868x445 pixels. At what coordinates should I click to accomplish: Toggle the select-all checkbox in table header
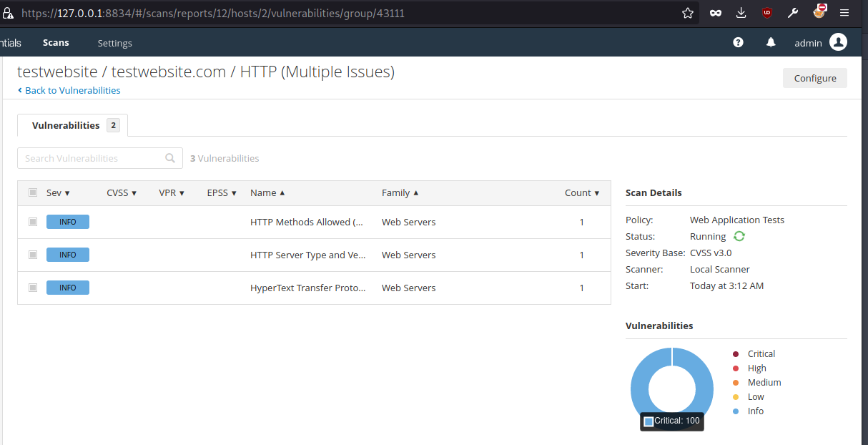(x=33, y=192)
